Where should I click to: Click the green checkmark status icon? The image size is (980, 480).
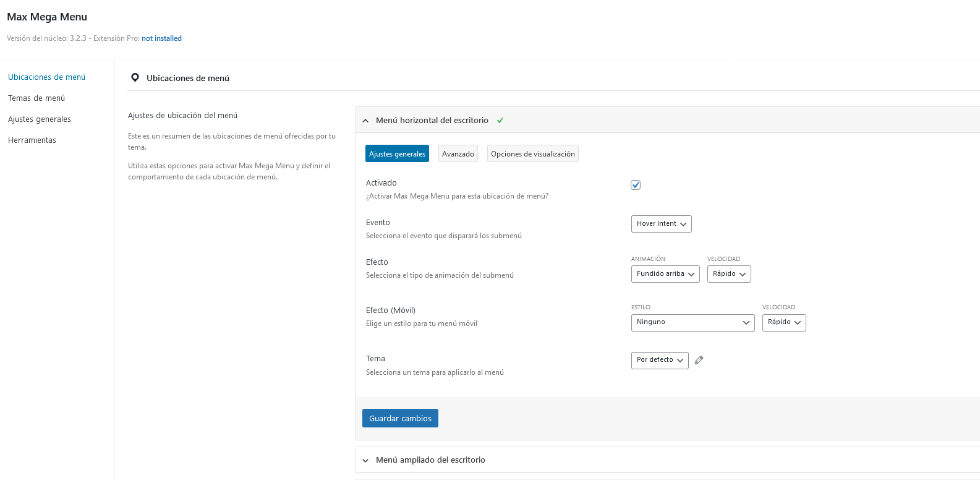pos(500,121)
